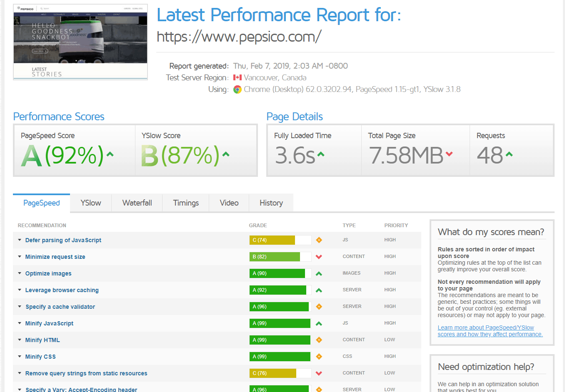Click the green arrow beside PageSpeed Score
This screenshot has width=565, height=392.
[x=110, y=154]
